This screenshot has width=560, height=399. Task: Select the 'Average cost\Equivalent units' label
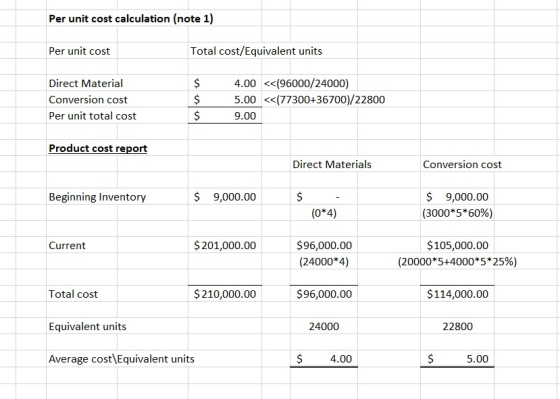[x=121, y=359]
